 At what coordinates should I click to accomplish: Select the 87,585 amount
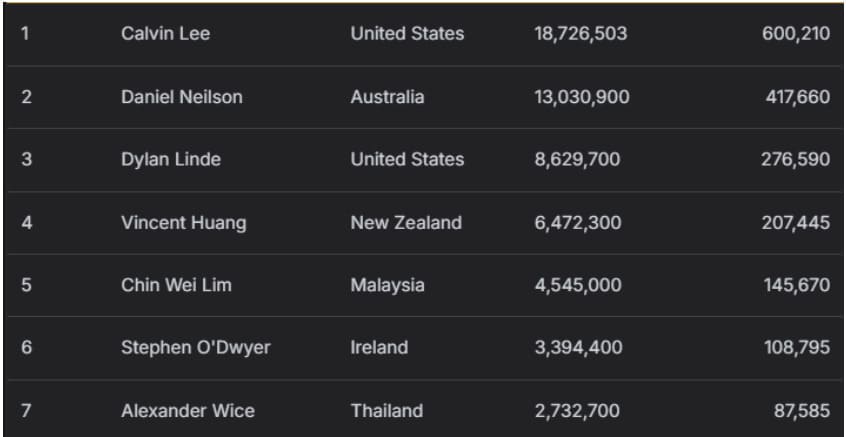801,411
